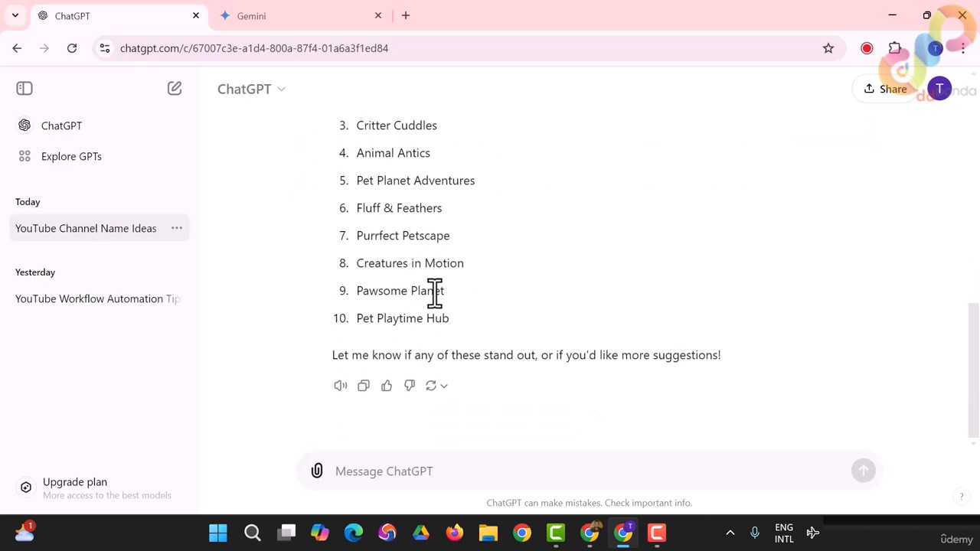The height and width of the screenshot is (551, 980).
Task: Open the help question mark button
Action: 962,497
